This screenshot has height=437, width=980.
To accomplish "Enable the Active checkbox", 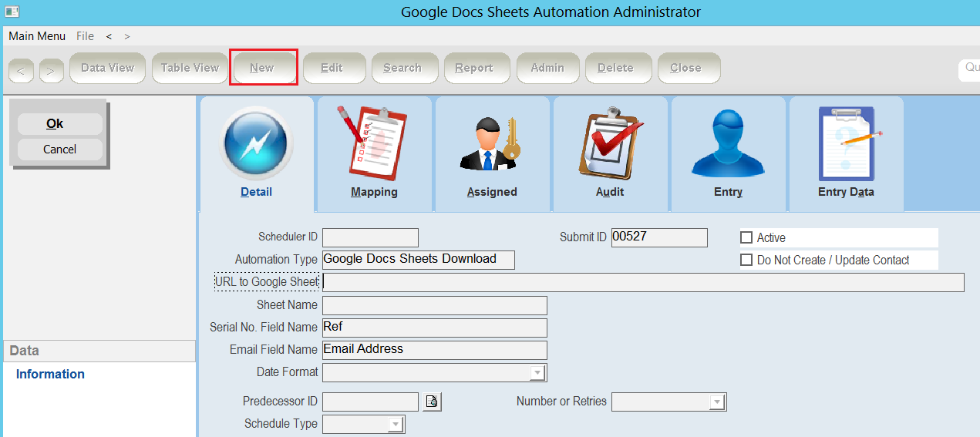I will click(x=746, y=237).
